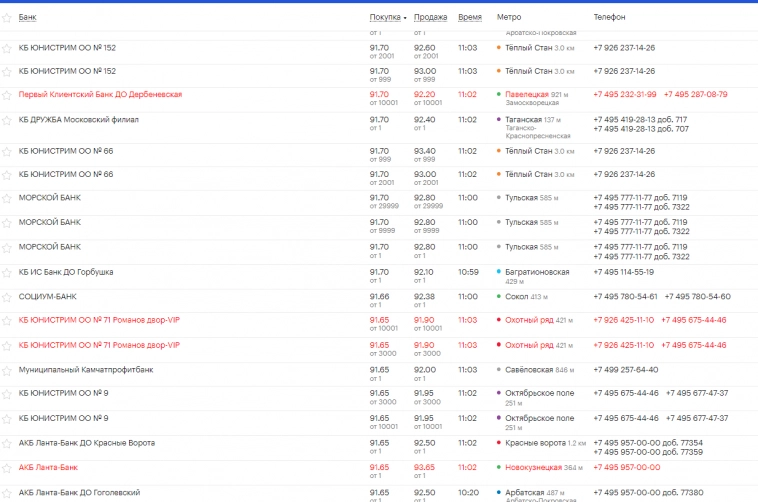Open Муниципальный Камчатпрофитбанк bank page
The image size is (758, 502).
[86, 369]
